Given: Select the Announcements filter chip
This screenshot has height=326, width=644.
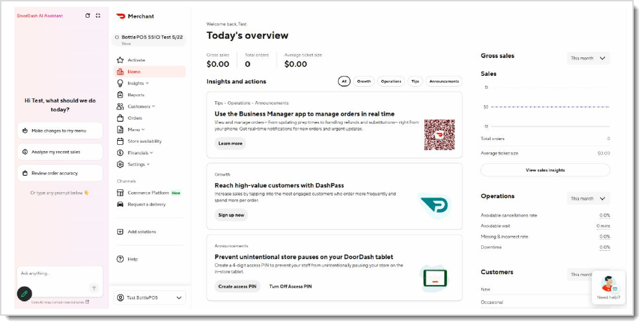Looking at the screenshot, I should 444,81.
